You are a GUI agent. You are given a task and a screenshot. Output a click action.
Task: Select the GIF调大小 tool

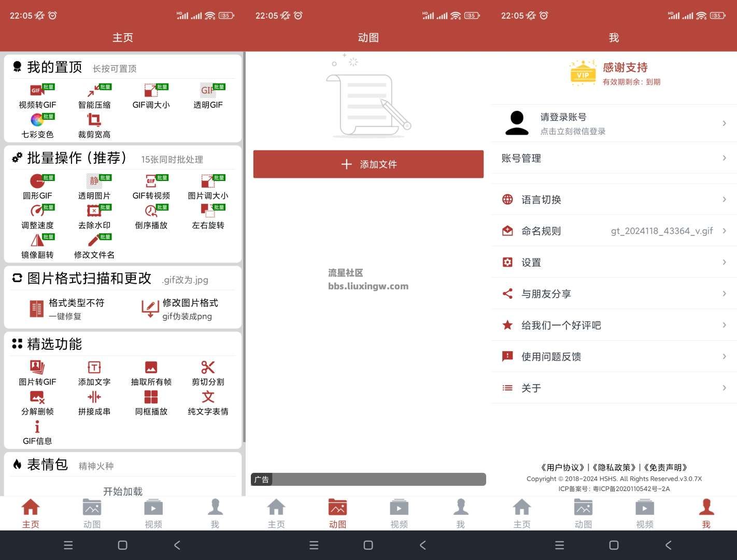click(x=151, y=96)
